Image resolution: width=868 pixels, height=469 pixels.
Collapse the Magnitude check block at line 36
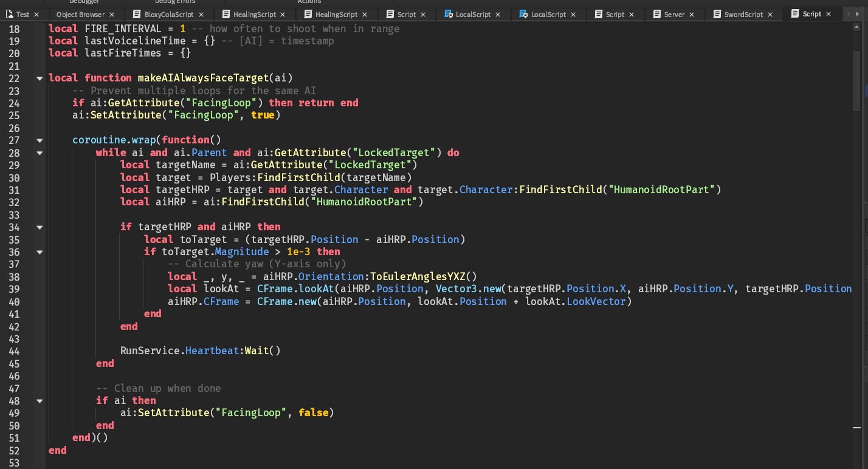[40, 252]
